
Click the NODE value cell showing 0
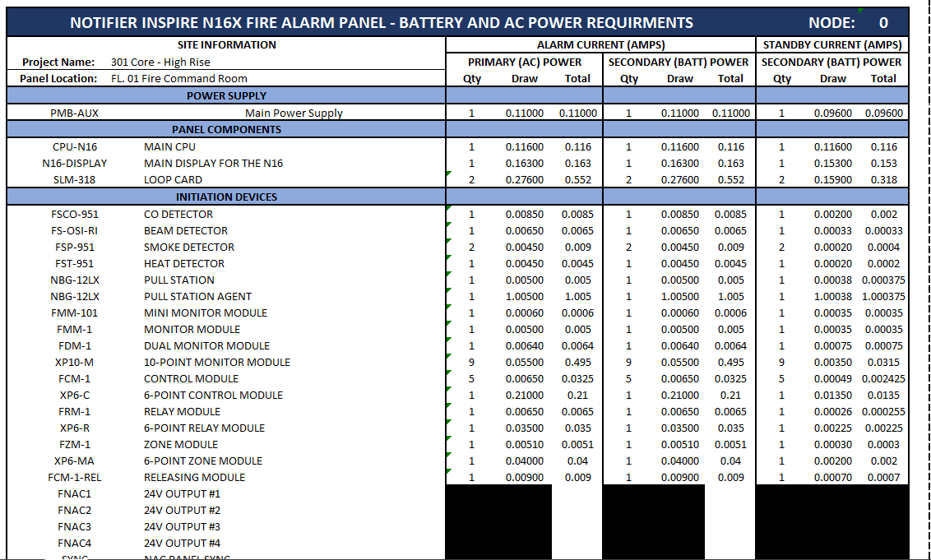click(883, 23)
